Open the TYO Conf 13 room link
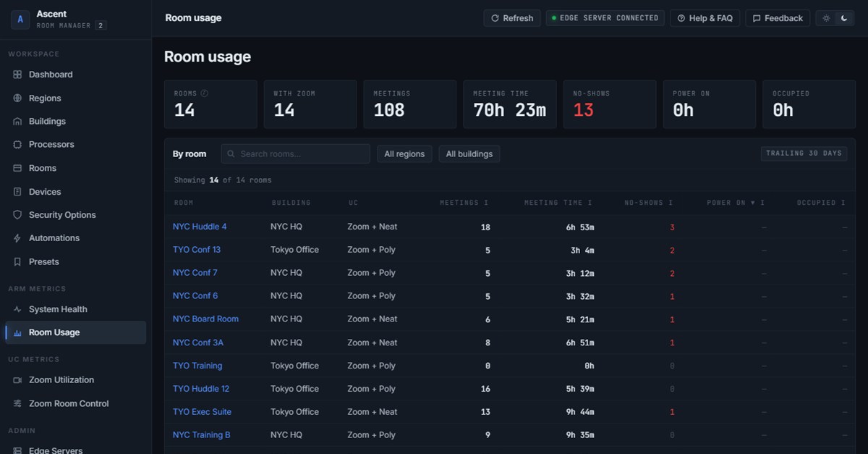The height and width of the screenshot is (454, 868). tap(197, 250)
